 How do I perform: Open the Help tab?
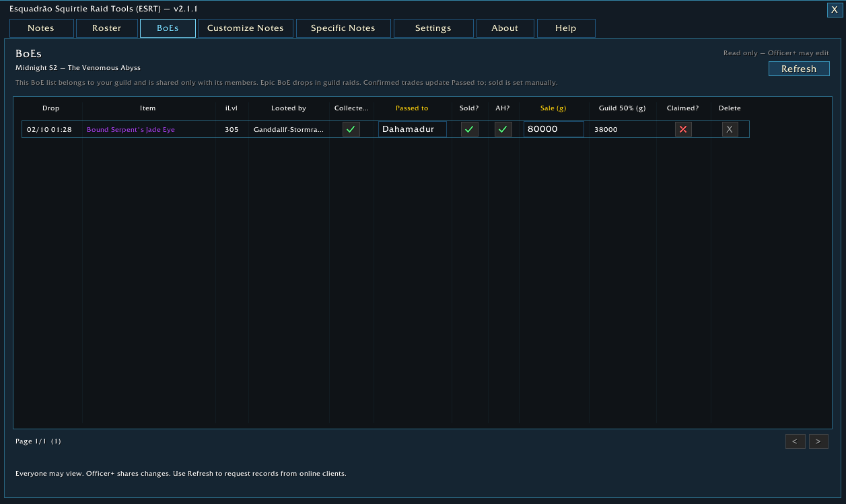click(x=566, y=28)
